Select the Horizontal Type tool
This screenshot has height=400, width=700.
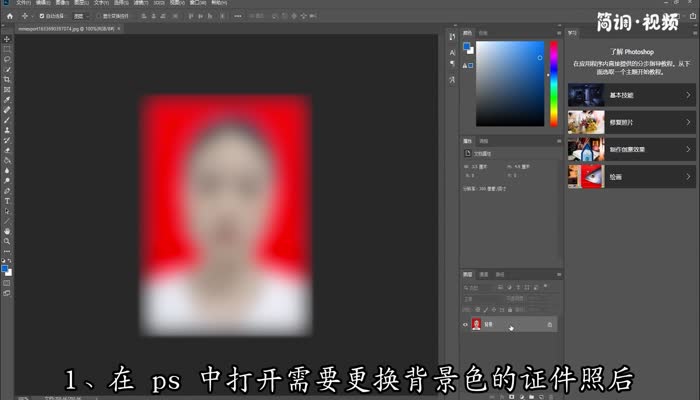coord(7,201)
